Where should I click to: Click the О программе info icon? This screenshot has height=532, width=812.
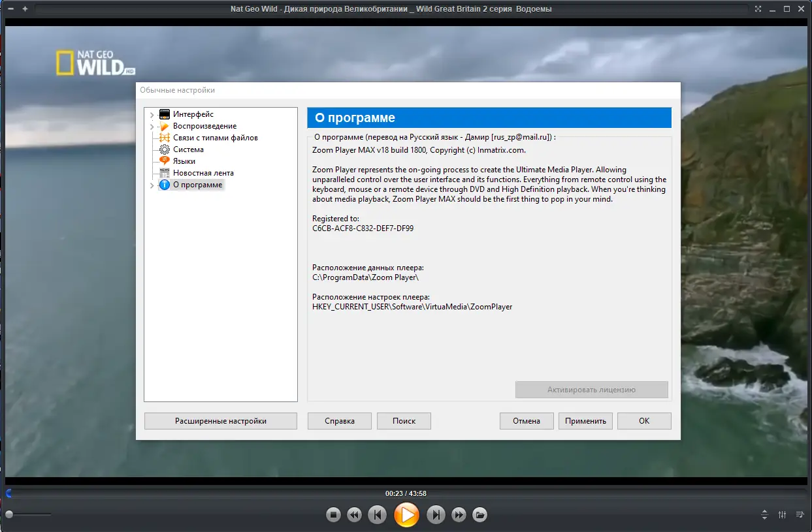pos(165,185)
